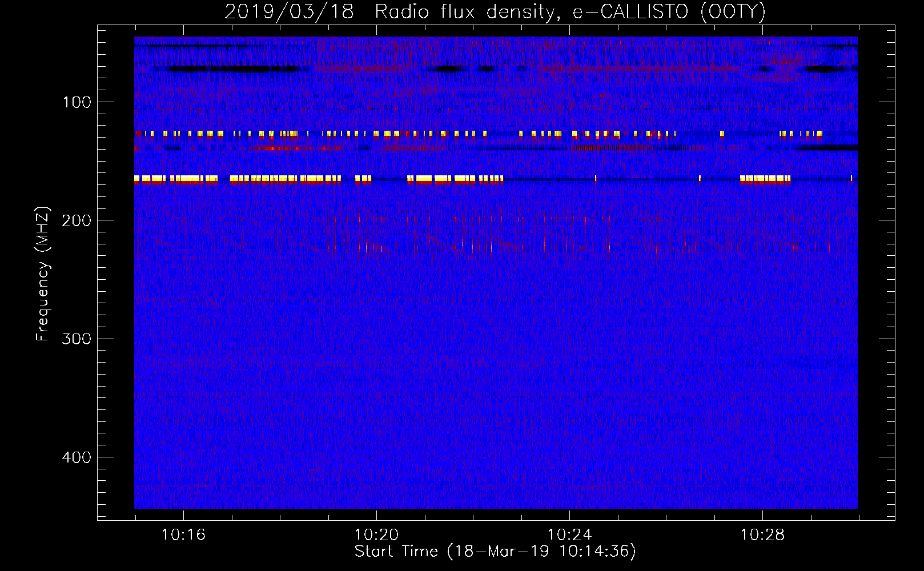Image resolution: width=924 pixels, height=571 pixels.
Task: Click the 'Start Time (18-Mar-19 10:14:36)' axis label
Action: (495, 552)
